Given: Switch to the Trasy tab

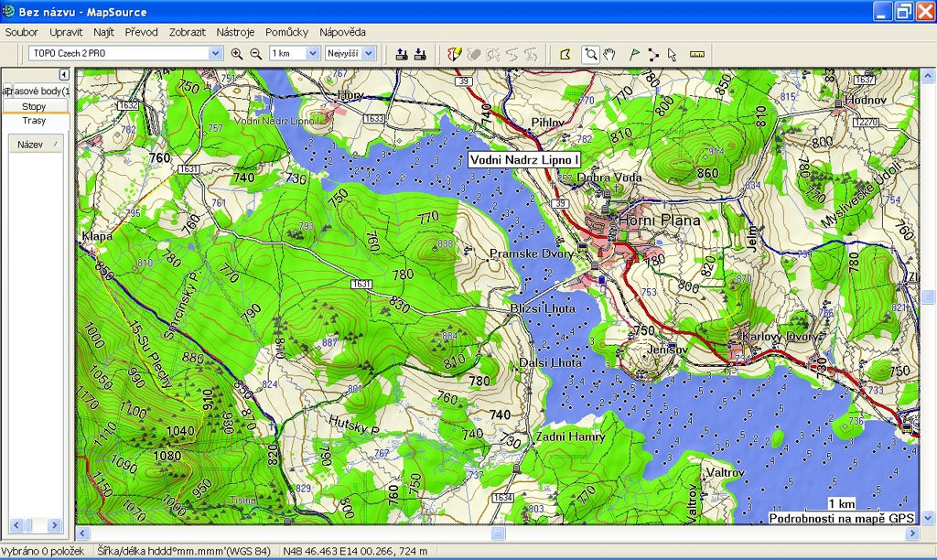Looking at the screenshot, I should pyautogui.click(x=34, y=121).
